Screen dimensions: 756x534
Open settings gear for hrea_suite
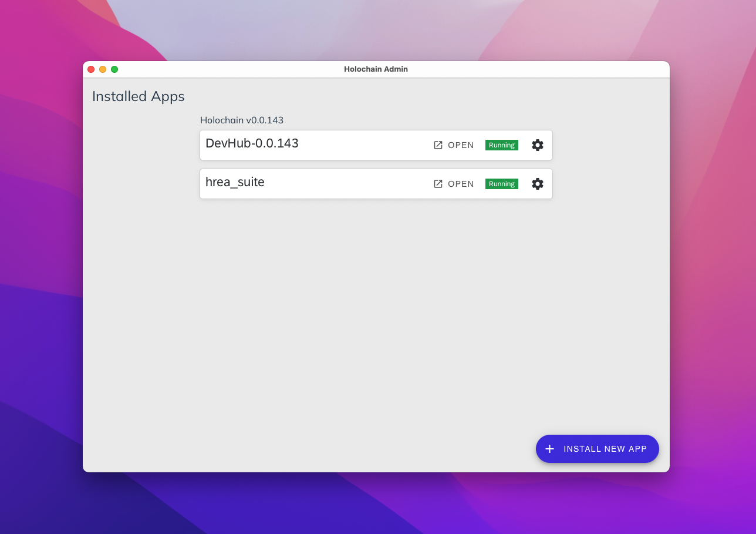[537, 184]
